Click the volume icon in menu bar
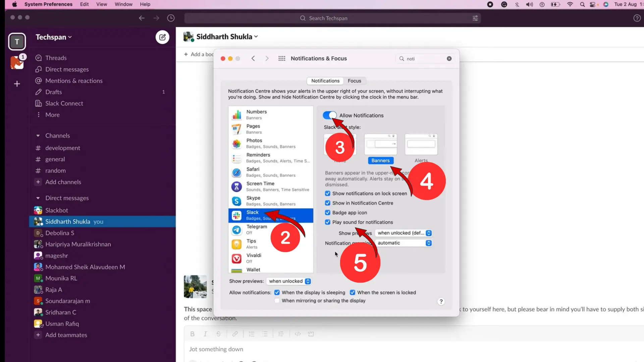Viewport: 644px width, 362px height. point(529,4)
